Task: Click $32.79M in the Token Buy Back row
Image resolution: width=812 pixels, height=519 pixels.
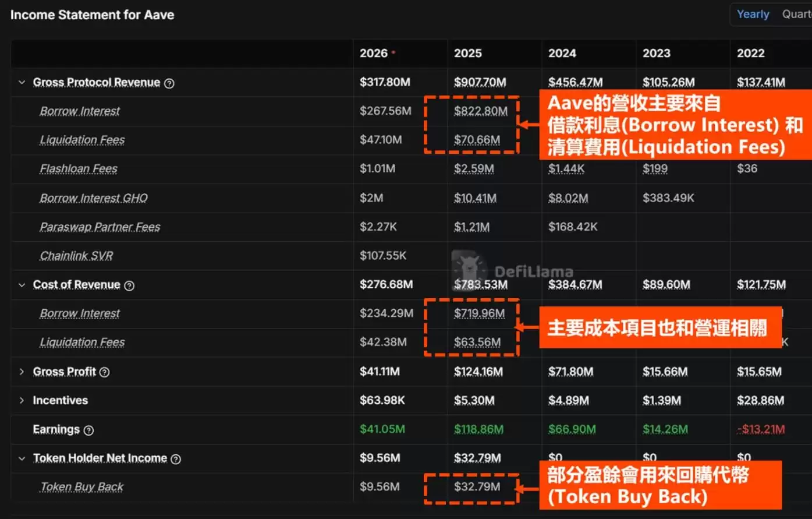Action: pos(477,486)
